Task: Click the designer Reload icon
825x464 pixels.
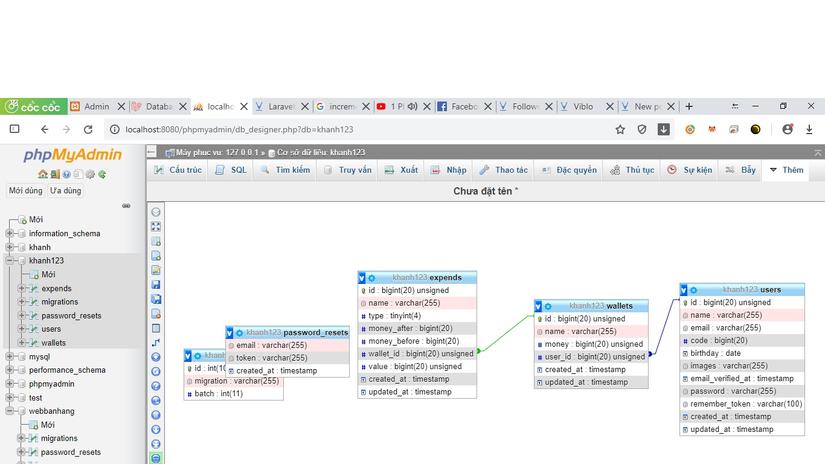Action: pos(156,371)
